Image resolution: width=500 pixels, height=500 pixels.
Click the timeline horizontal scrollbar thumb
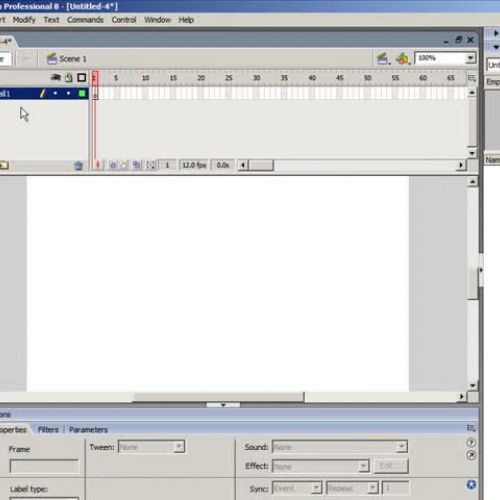[262, 165]
